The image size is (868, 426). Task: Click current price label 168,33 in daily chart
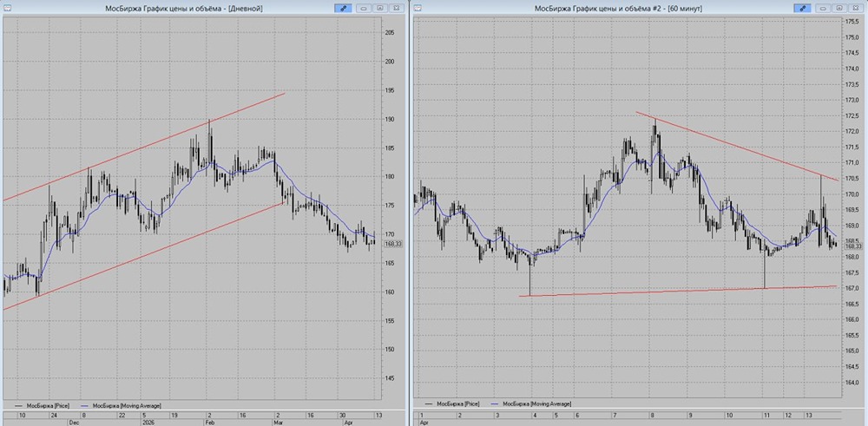click(x=392, y=244)
